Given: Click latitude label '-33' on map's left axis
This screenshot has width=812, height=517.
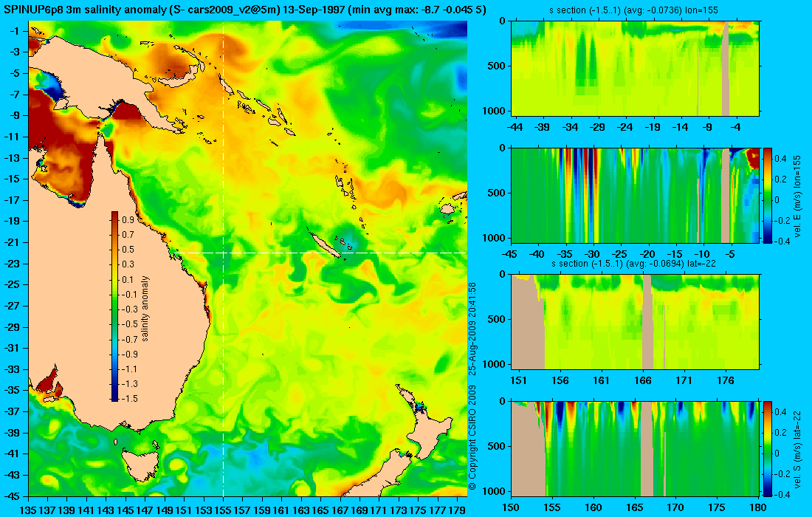Looking at the screenshot, I should (11, 369).
